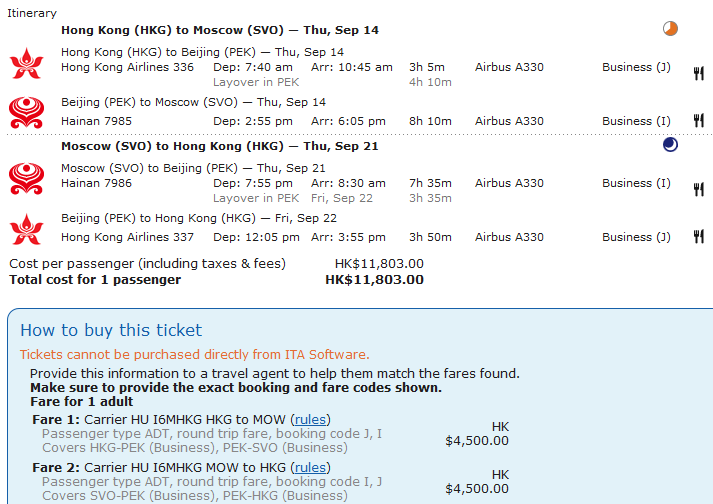
Task: Click orange daytime indicator for outbound trip
Action: click(x=670, y=29)
